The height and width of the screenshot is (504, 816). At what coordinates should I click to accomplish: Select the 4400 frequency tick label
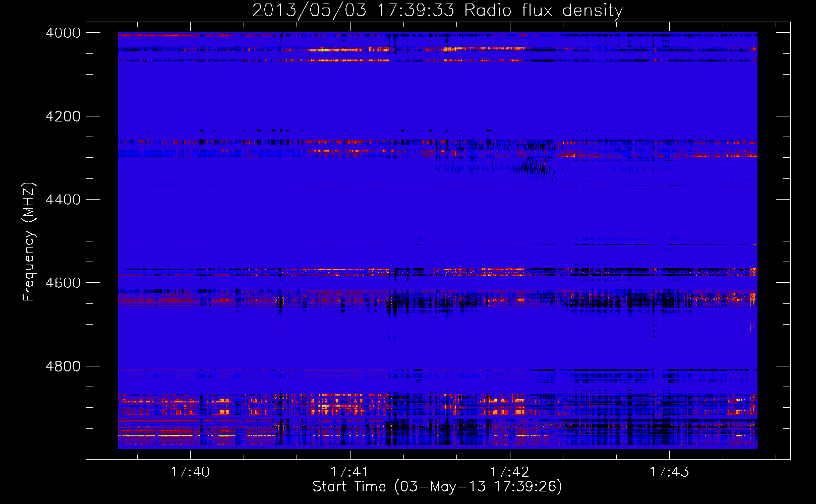(63, 200)
